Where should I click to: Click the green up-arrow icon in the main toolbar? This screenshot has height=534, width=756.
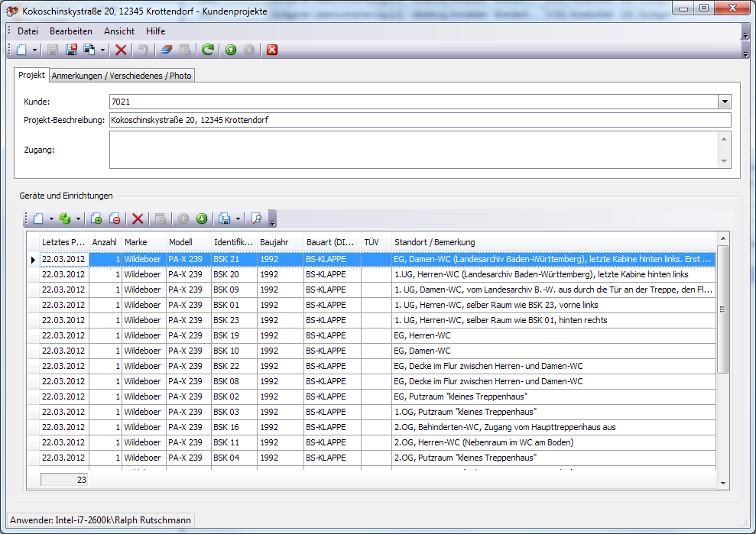(x=231, y=50)
